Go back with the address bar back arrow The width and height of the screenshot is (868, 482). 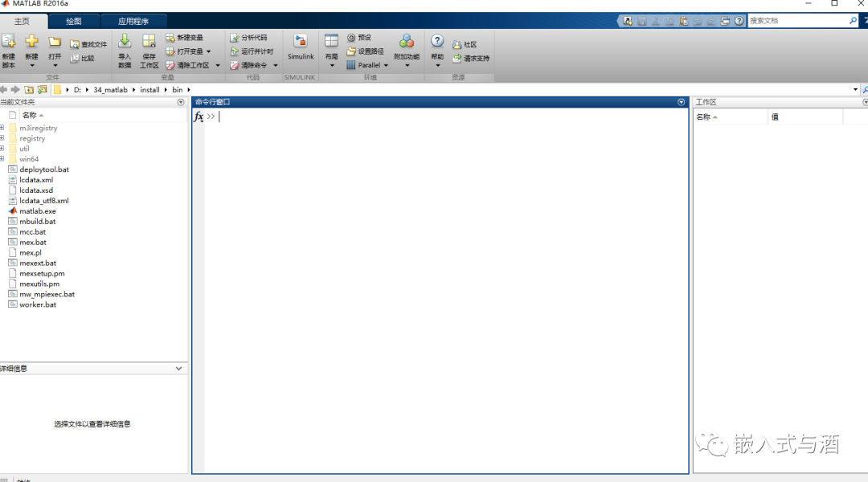click(4, 90)
